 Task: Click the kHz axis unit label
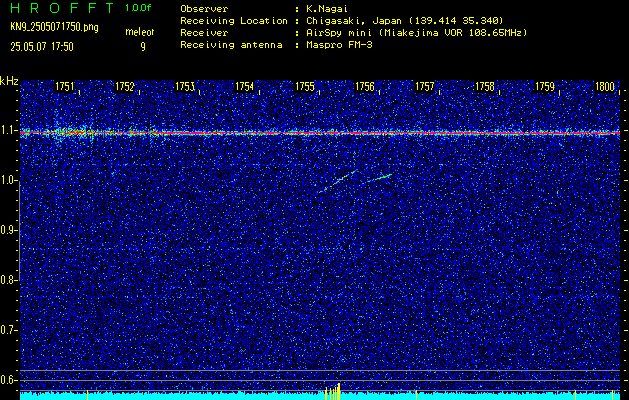tap(9, 81)
